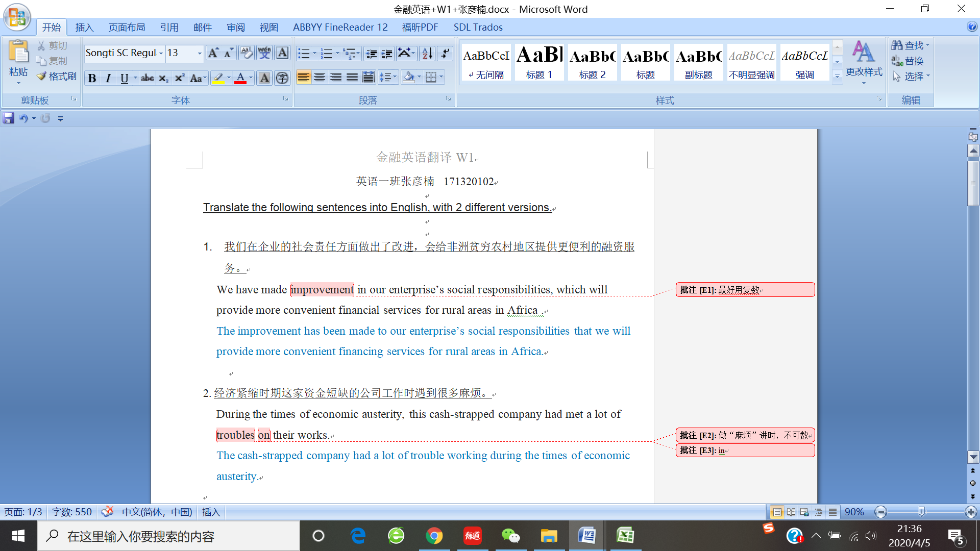
Task: Switch to the 插入 ribbon tab
Action: click(84, 27)
